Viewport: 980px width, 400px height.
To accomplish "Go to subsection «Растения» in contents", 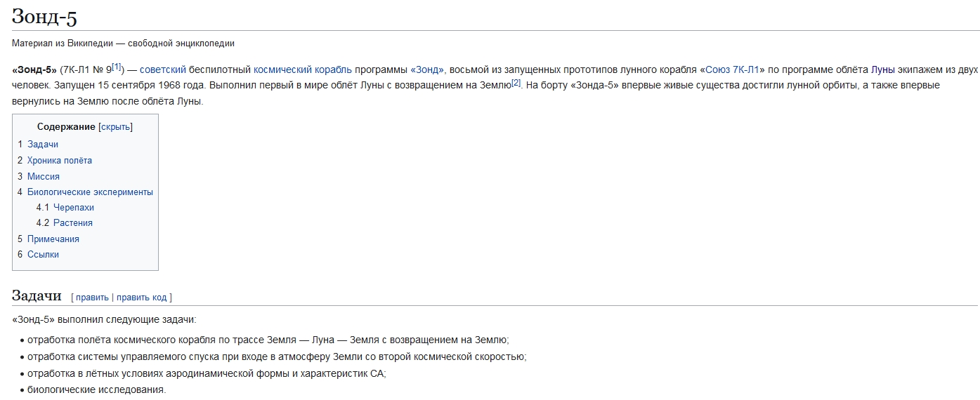I will pos(73,223).
